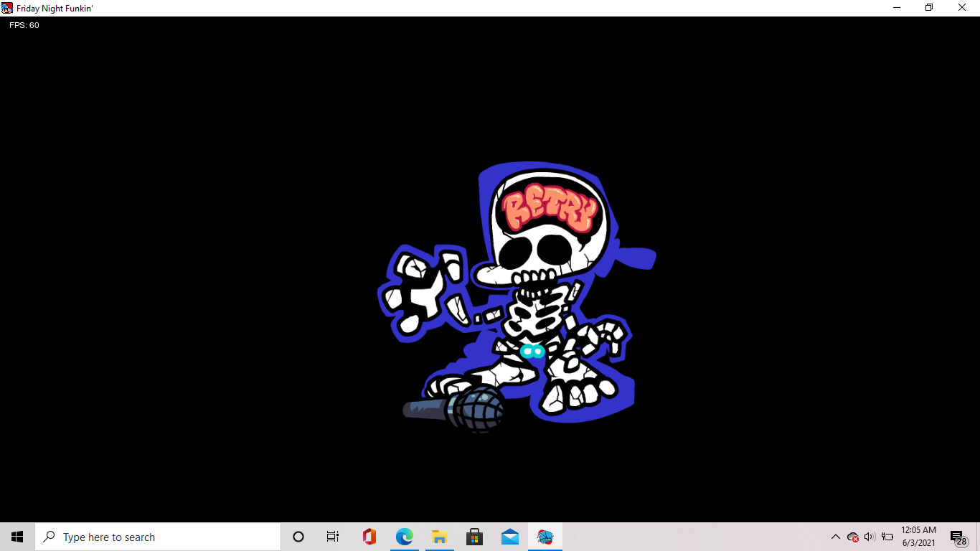Viewport: 980px width, 551px height.
Task: Open the Mail app from the taskbar
Action: click(x=510, y=537)
